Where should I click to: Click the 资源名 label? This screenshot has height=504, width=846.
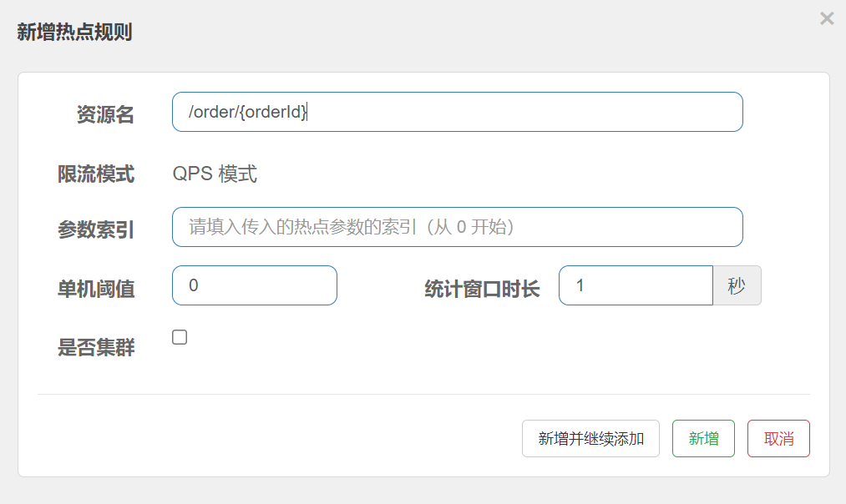pyautogui.click(x=105, y=114)
